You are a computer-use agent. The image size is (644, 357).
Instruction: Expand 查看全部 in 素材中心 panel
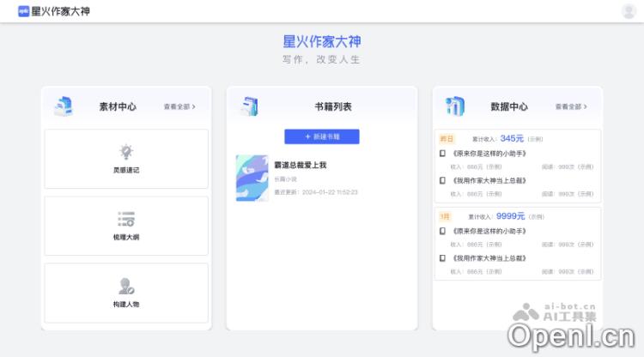(x=179, y=106)
